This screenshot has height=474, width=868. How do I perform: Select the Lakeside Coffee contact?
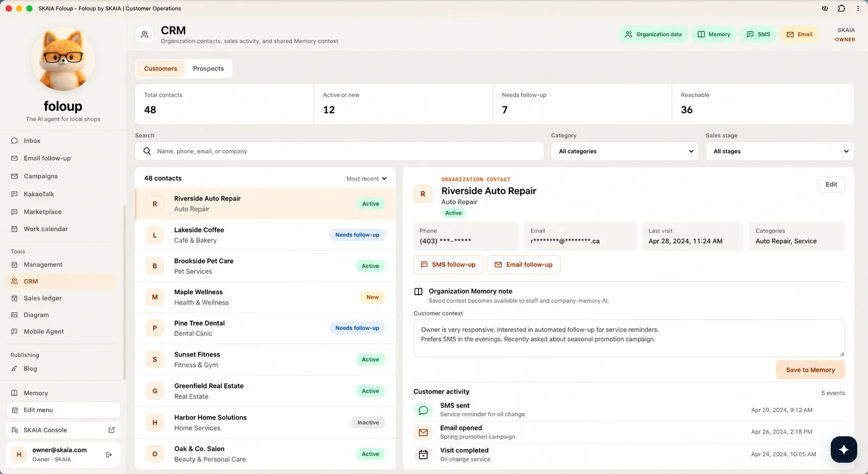pyautogui.click(x=265, y=235)
